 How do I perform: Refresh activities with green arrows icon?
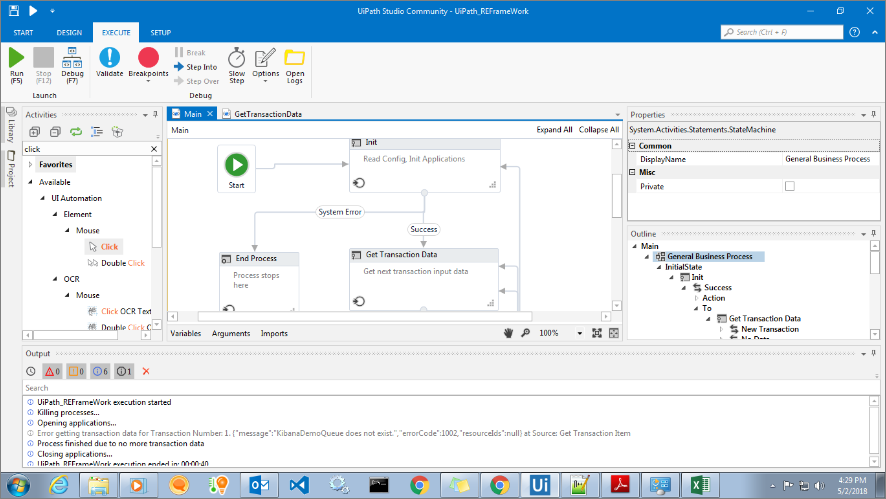click(x=74, y=131)
